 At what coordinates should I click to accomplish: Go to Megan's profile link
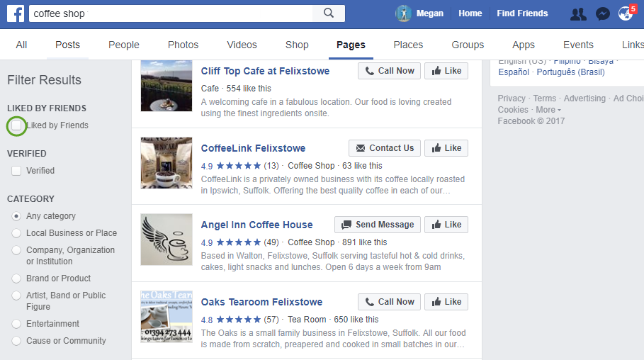tap(429, 13)
